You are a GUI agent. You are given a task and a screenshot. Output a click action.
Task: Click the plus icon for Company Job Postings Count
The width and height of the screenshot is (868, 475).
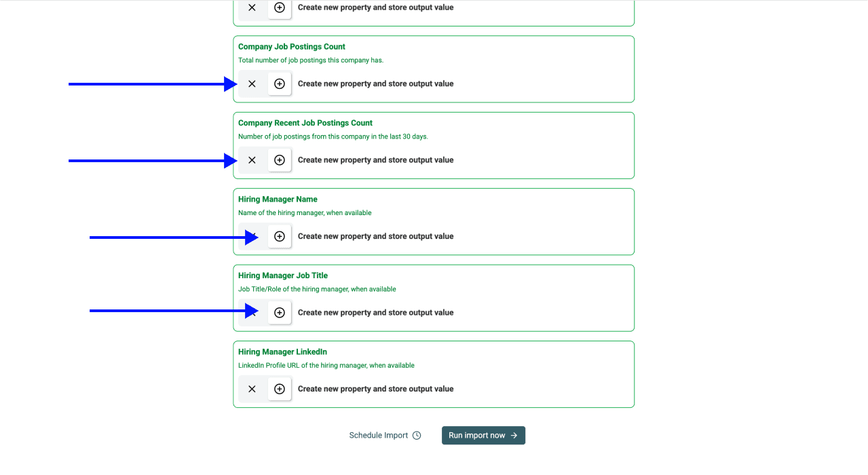[279, 83]
